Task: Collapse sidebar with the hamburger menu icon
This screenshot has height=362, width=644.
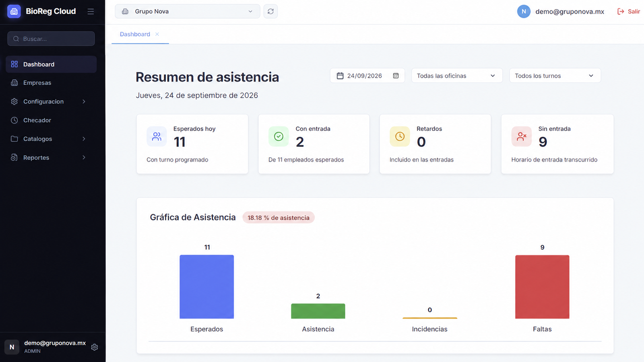Action: coord(91,11)
